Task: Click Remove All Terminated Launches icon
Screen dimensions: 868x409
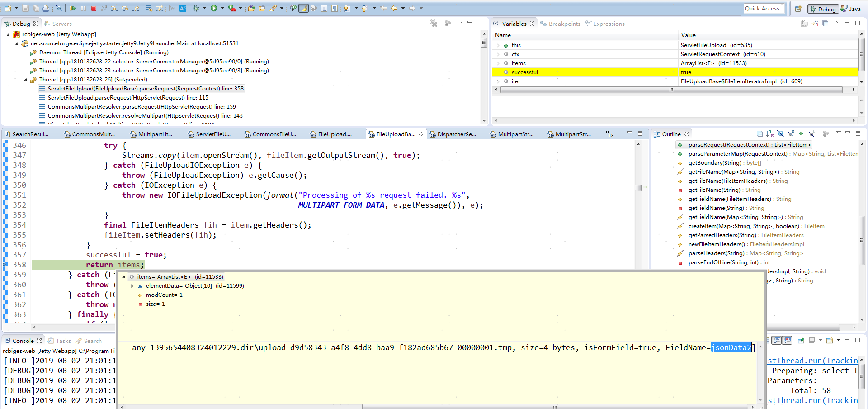Action: [x=434, y=23]
